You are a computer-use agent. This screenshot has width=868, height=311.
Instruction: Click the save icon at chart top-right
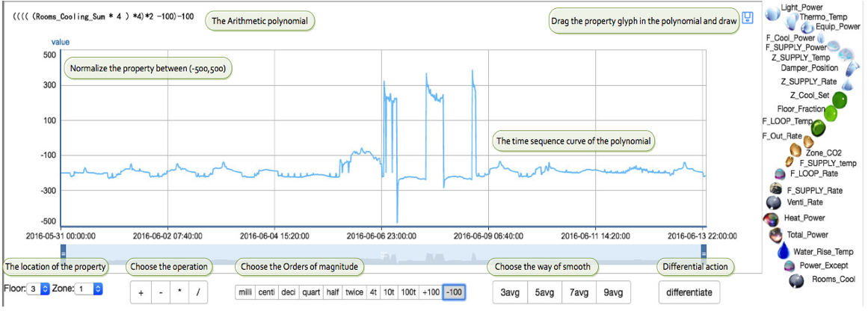(x=747, y=19)
